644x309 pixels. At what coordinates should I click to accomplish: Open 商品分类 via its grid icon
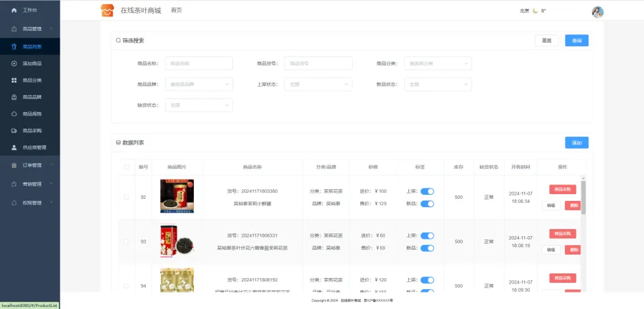pyautogui.click(x=14, y=81)
